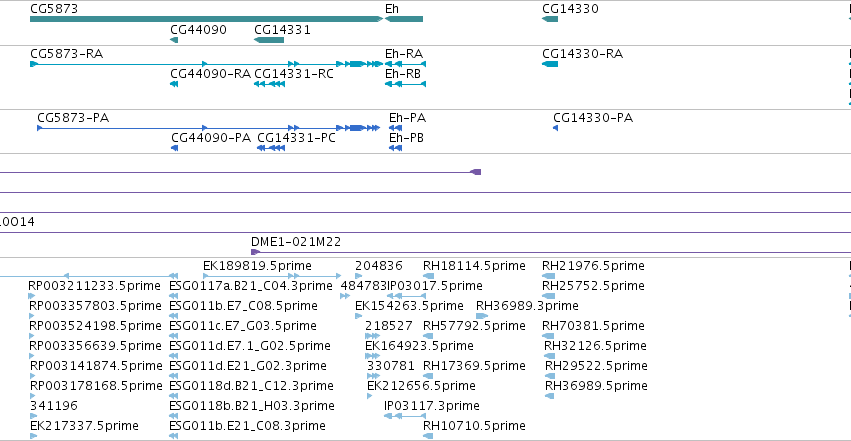Select ESG0118d.B21_C12.3prime EST
This screenshot has width=851, height=441.
pos(174,397)
